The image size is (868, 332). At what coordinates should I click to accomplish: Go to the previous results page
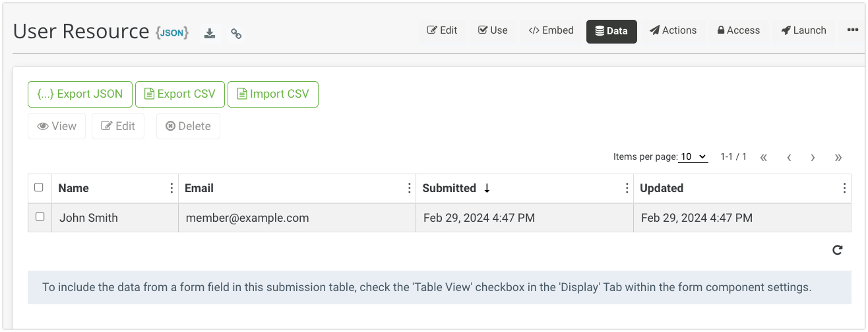tap(789, 157)
